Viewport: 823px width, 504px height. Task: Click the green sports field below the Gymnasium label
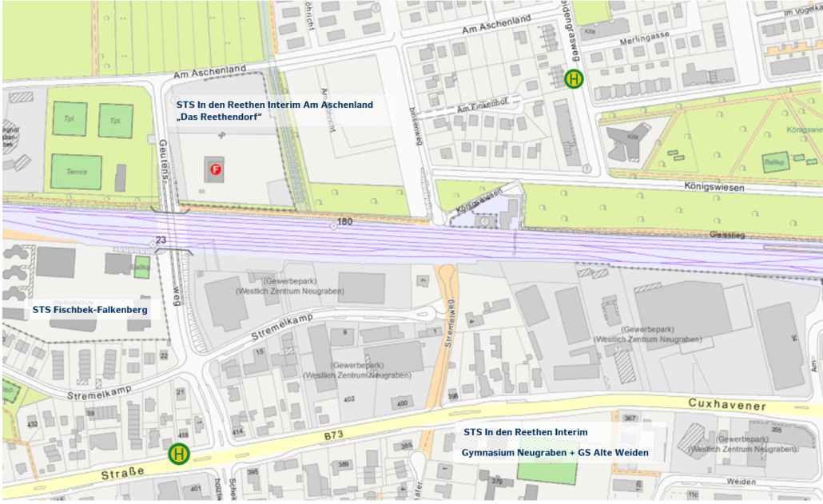(x=547, y=471)
